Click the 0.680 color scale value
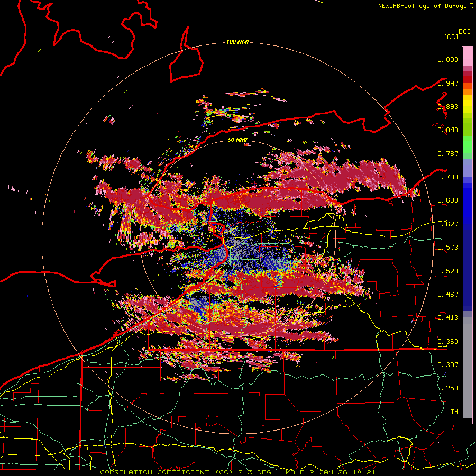Screen dimensions: 476x476 pos(448,200)
